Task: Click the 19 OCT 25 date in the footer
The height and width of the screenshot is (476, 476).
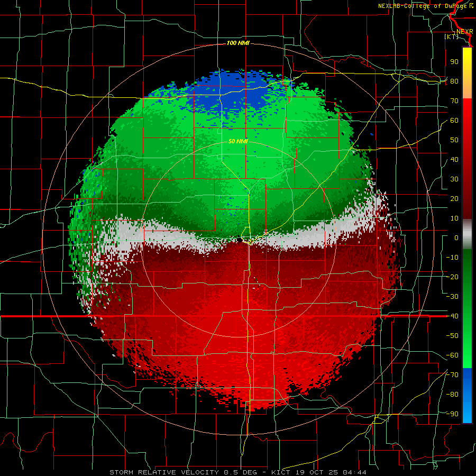Action: [x=316, y=472]
